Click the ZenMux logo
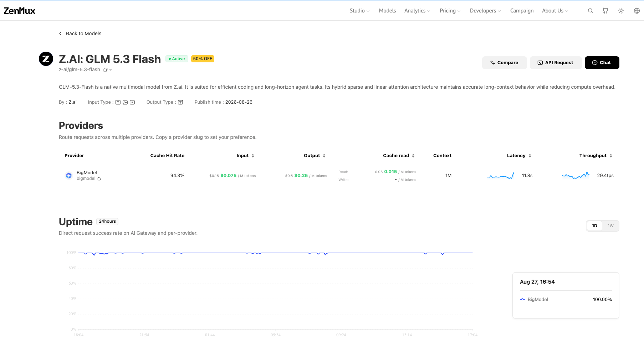The image size is (644, 352). pos(20,11)
